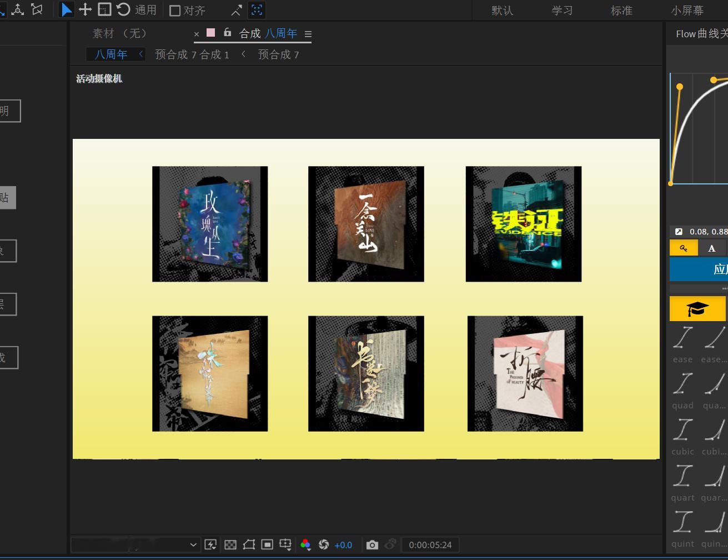Viewport: 728px width, 560px height.
Task: Enable region of interest icon
Action: 267,545
